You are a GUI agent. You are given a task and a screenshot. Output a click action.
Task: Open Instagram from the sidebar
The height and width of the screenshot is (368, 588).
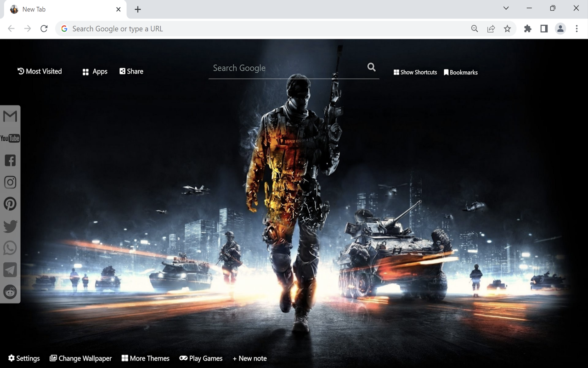tap(10, 182)
